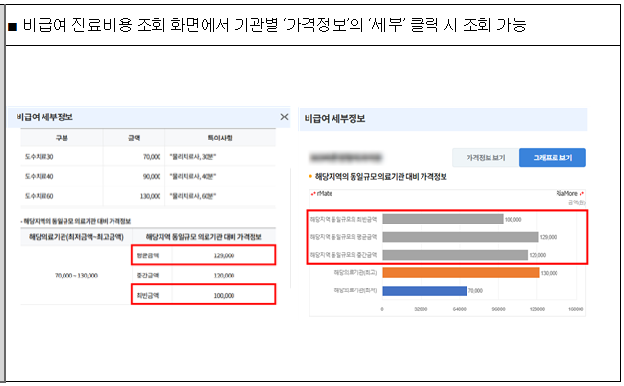This screenshot has height=386, width=624.
Task: Click the orange 해당의료기관(최고) bar
Action: coord(460,273)
